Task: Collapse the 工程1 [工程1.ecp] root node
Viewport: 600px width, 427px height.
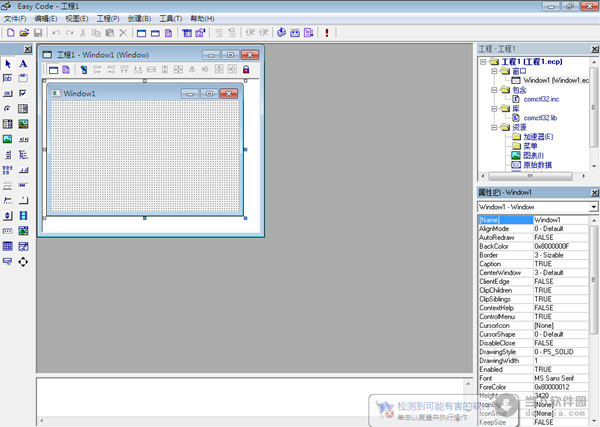Action: [483, 62]
